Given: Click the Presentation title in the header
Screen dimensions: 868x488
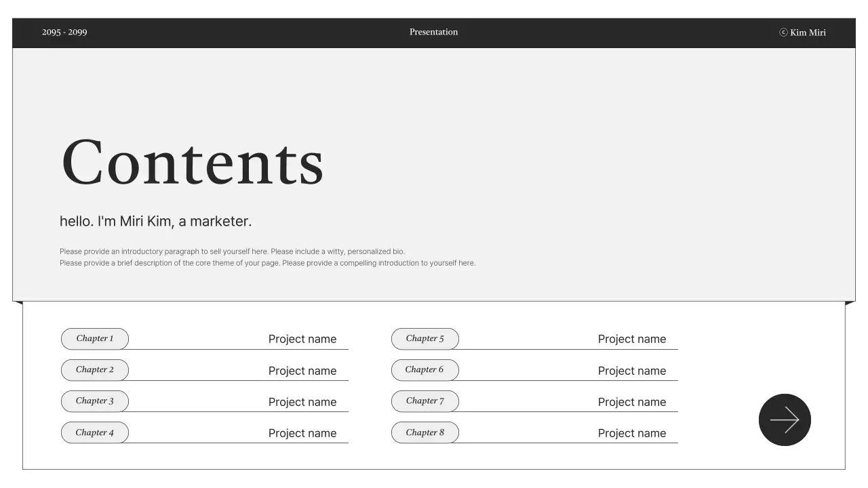Looking at the screenshot, I should 434,32.
